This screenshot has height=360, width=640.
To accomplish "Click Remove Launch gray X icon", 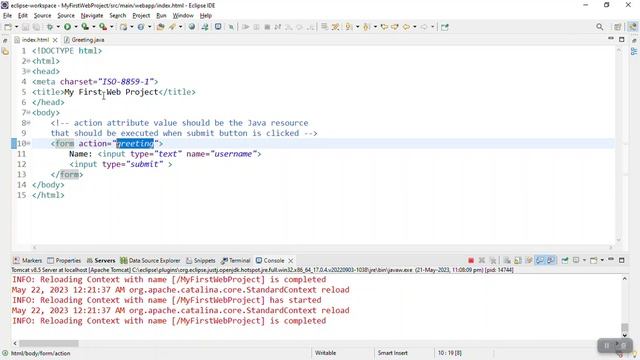I will [482, 260].
